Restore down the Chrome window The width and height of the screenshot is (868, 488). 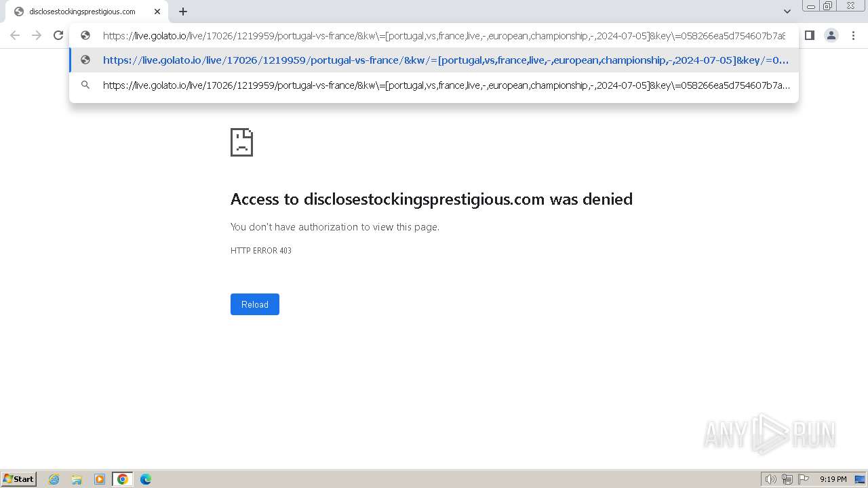pyautogui.click(x=828, y=6)
